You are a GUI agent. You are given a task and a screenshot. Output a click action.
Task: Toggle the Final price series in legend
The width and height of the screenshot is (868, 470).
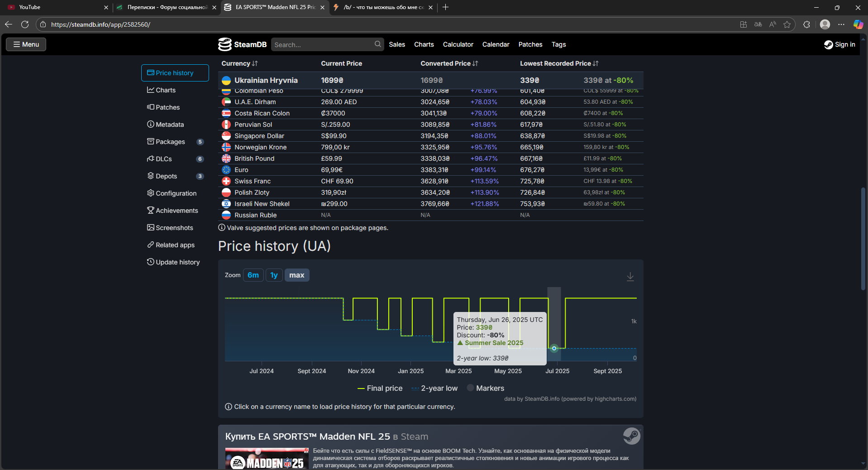tap(380, 388)
